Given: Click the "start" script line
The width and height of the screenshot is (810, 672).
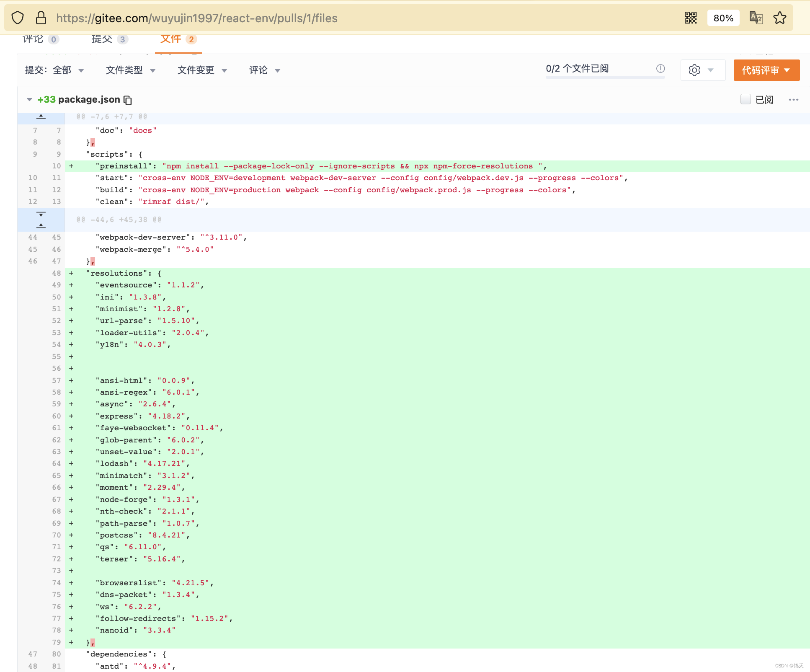Looking at the screenshot, I should (361, 178).
